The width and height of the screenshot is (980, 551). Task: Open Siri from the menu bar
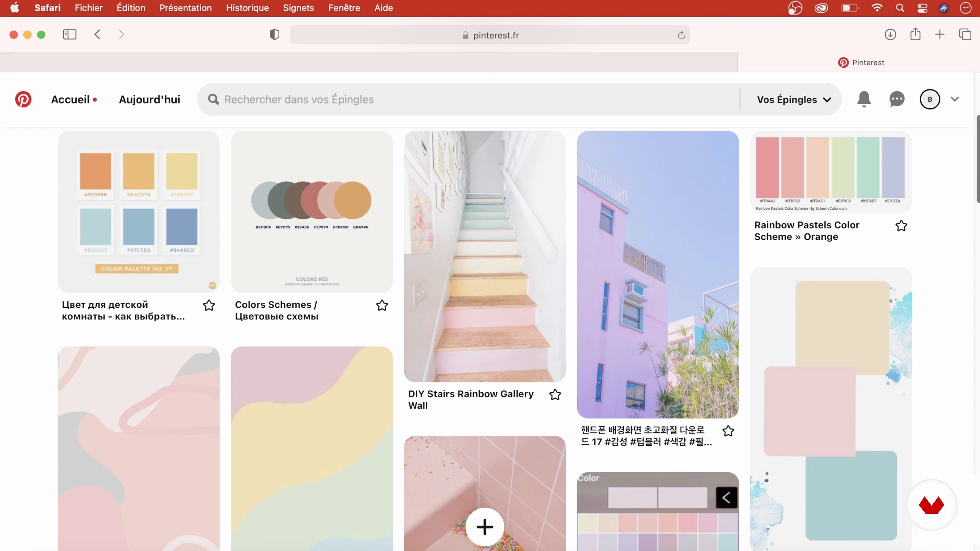(944, 8)
